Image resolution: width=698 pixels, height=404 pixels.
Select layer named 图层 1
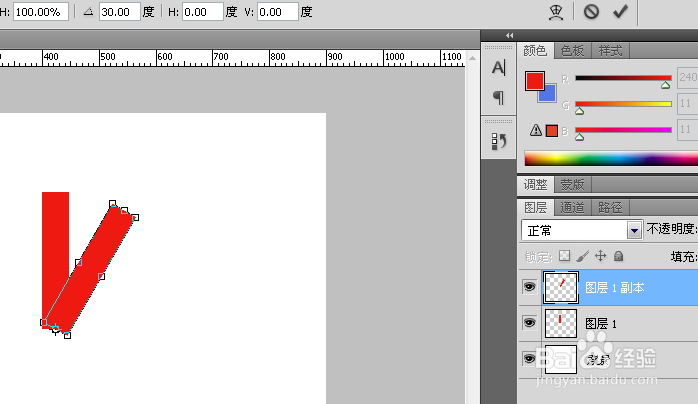(601, 323)
